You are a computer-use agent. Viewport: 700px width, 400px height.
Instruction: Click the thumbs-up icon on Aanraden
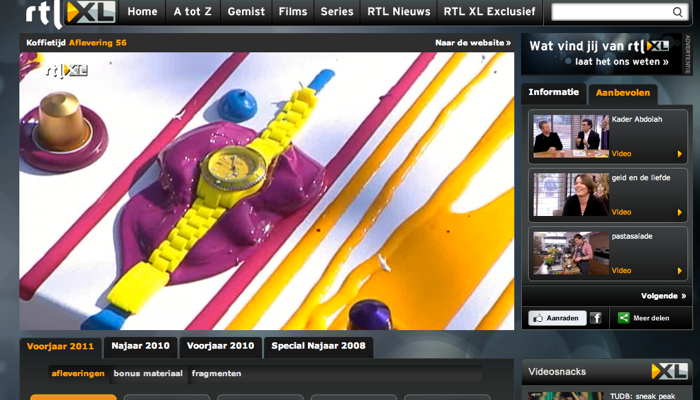538,318
